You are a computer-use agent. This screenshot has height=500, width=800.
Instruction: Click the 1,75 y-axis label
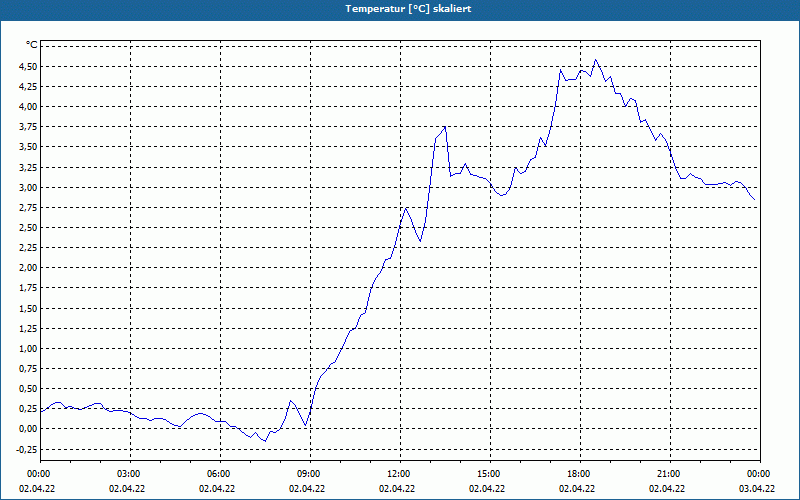click(x=28, y=288)
